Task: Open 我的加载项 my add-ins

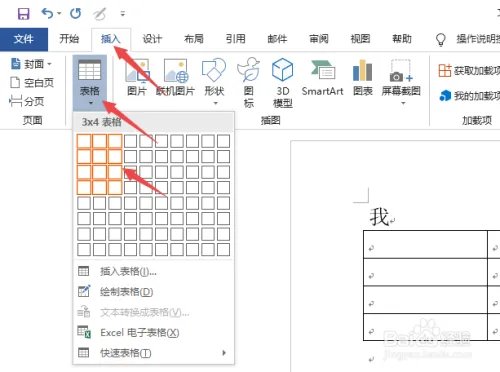Action: 469,96
